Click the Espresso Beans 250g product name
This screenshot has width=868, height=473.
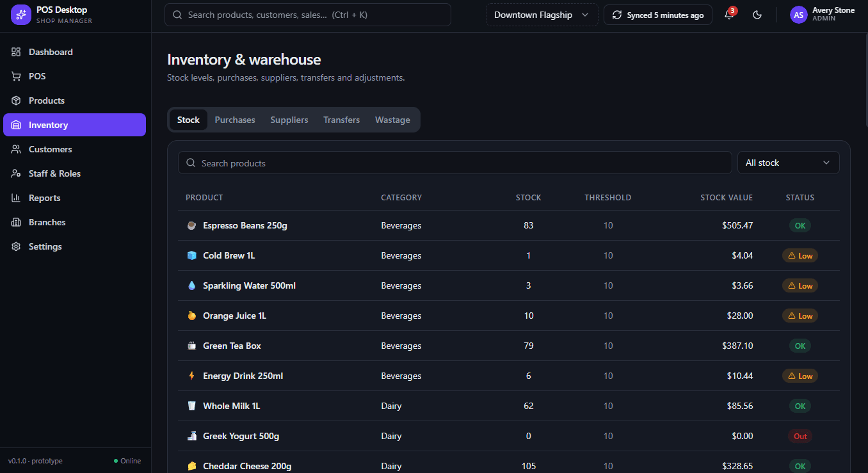245,225
